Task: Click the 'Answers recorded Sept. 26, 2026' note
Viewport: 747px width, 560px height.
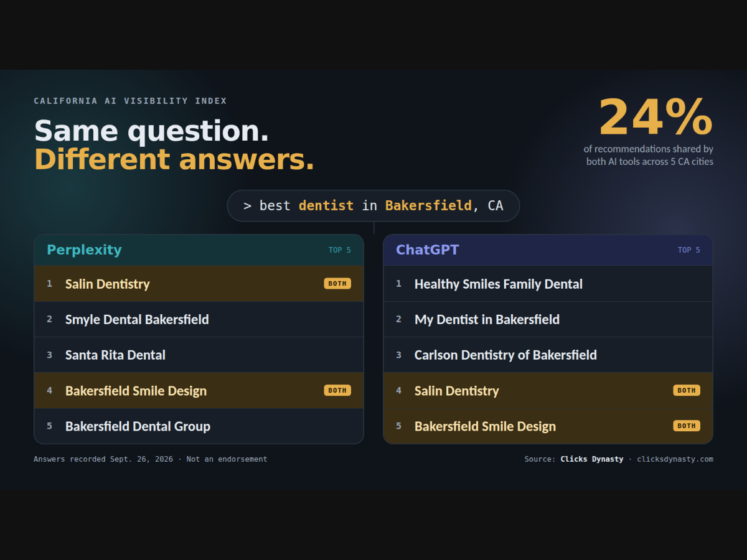Action: [103, 459]
